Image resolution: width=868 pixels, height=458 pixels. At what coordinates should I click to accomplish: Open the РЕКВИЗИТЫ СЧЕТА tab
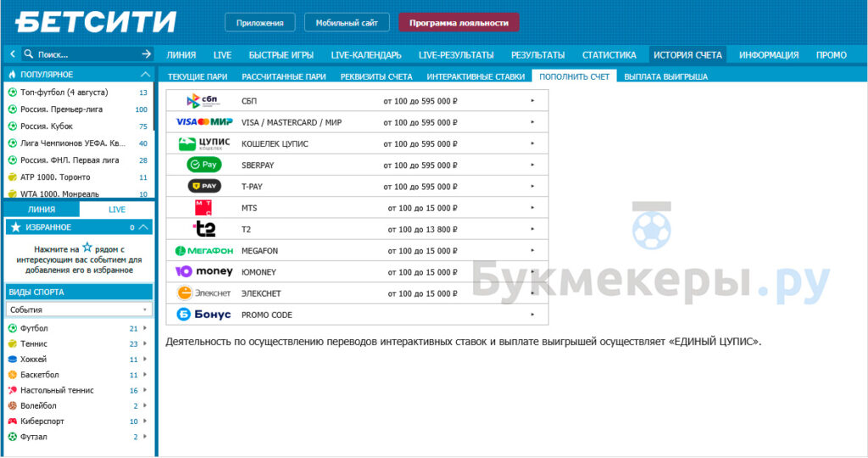[x=376, y=76]
